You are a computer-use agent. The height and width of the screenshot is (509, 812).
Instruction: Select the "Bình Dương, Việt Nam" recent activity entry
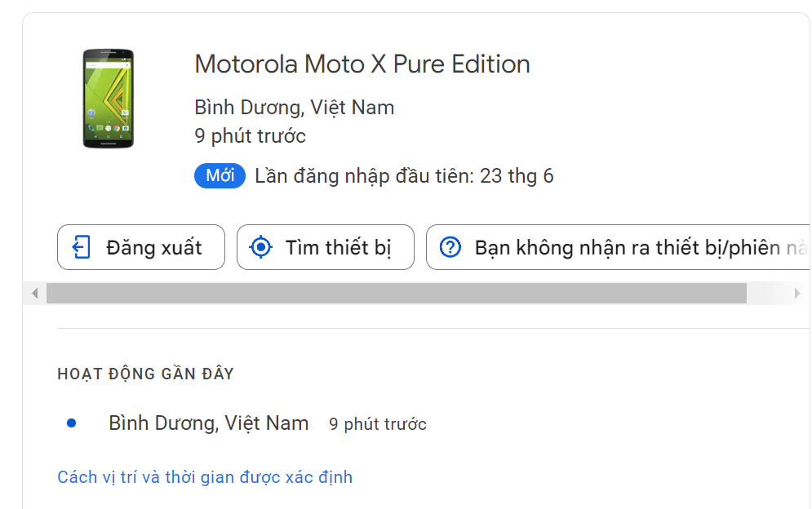point(208,423)
